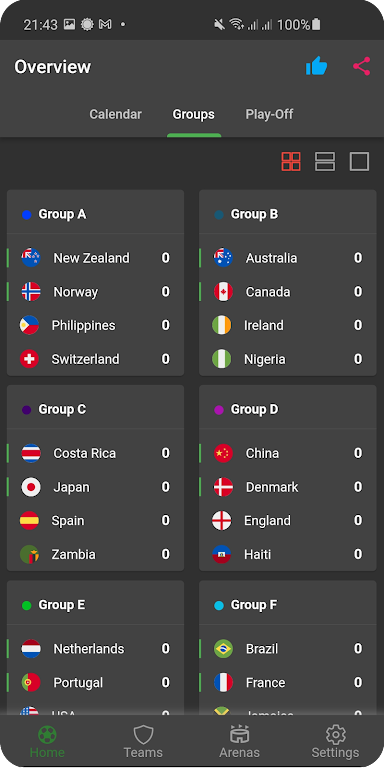
Task: Tap the blue thumbs-up like icon
Action: pyautogui.click(x=316, y=66)
